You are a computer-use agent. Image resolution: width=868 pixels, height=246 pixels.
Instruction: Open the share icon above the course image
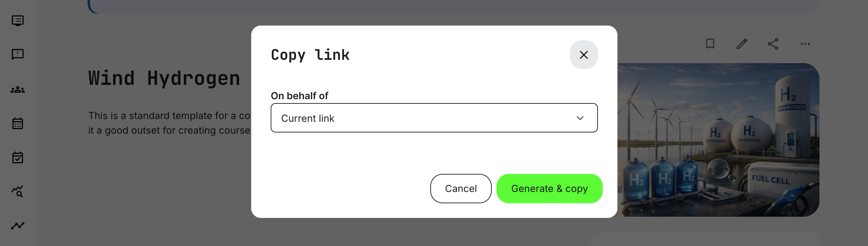(773, 43)
